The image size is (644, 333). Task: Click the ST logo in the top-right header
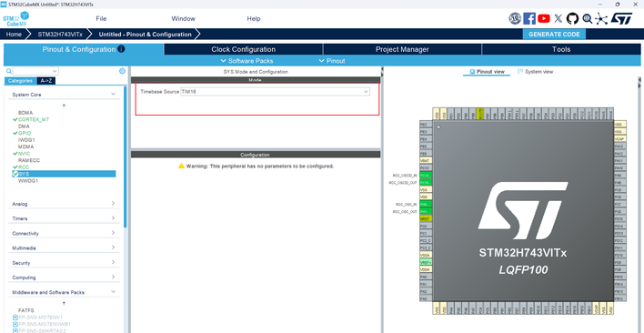[x=622, y=18]
